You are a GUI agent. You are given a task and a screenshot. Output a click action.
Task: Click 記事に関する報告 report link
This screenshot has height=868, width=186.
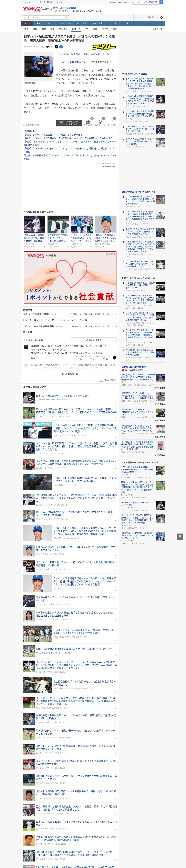pos(32,125)
